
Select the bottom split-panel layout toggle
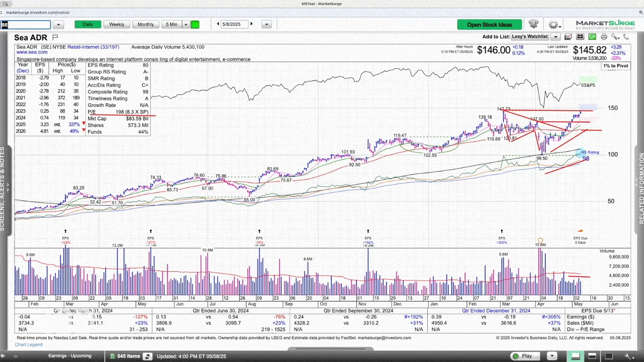(x=592, y=356)
